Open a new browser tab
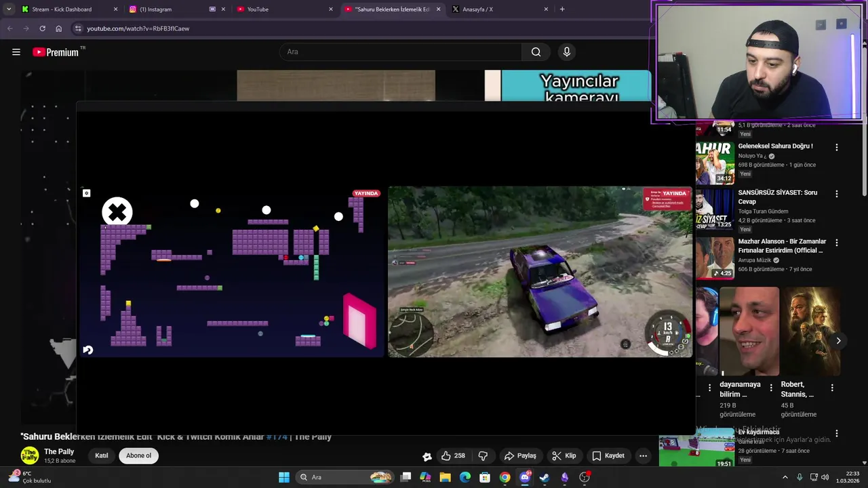The height and width of the screenshot is (488, 868). 562,9
